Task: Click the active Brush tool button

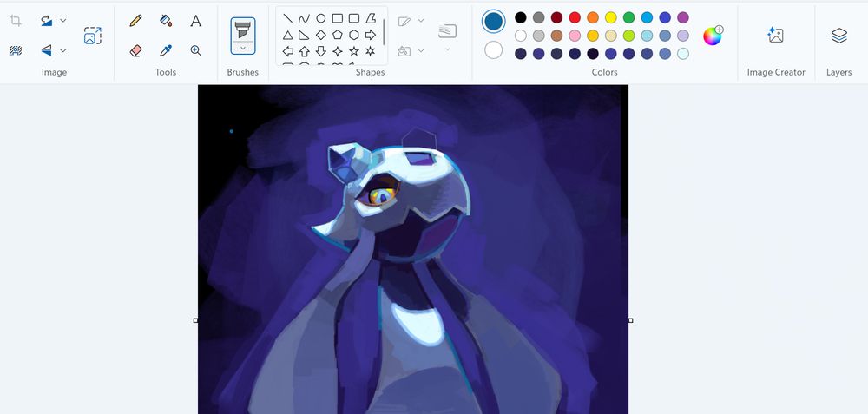Action: pos(243,30)
